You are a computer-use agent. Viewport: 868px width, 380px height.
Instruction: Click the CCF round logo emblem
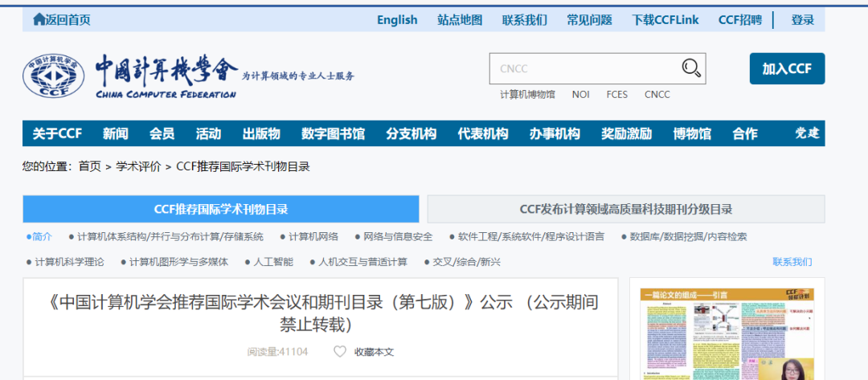(54, 76)
